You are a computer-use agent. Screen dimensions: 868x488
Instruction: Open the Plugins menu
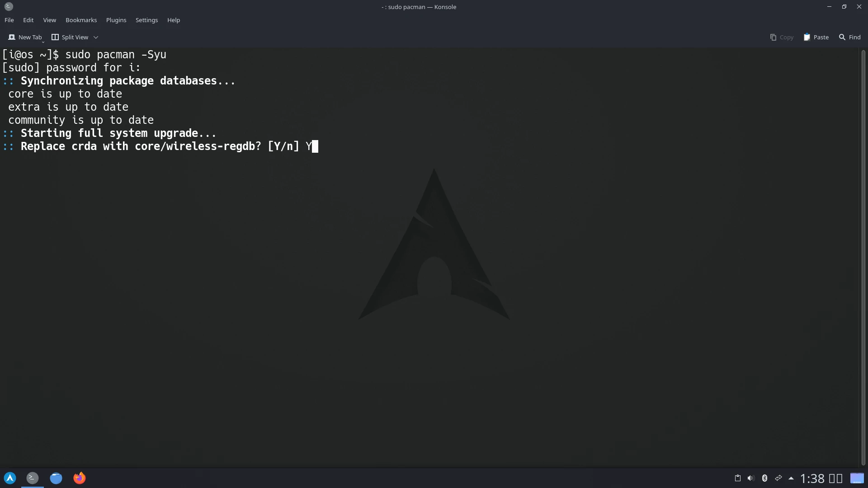[116, 20]
